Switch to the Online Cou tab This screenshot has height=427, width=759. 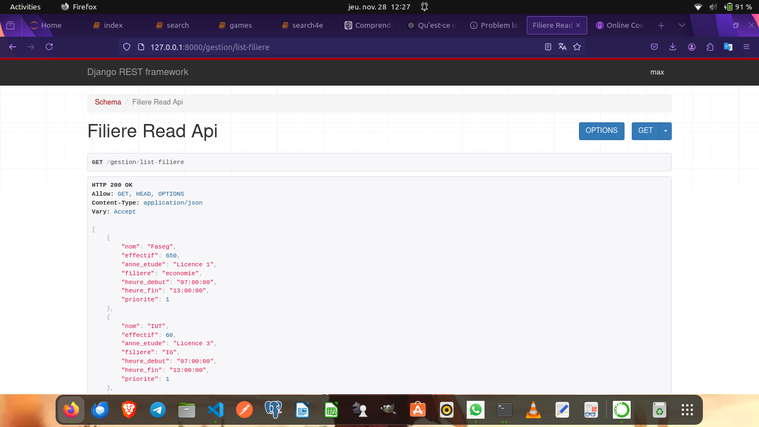tap(619, 25)
